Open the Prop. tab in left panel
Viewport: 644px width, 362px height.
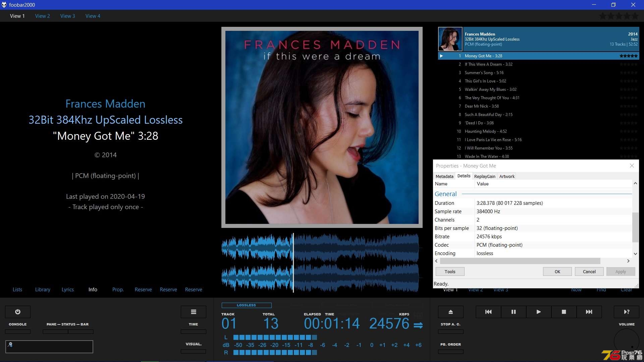point(118,290)
